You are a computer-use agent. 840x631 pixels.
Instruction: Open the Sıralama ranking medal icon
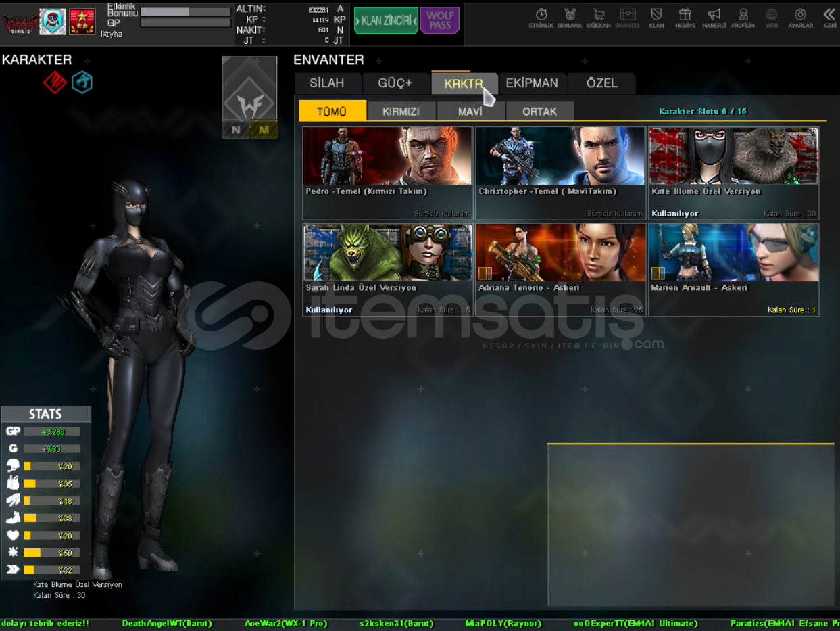point(570,18)
